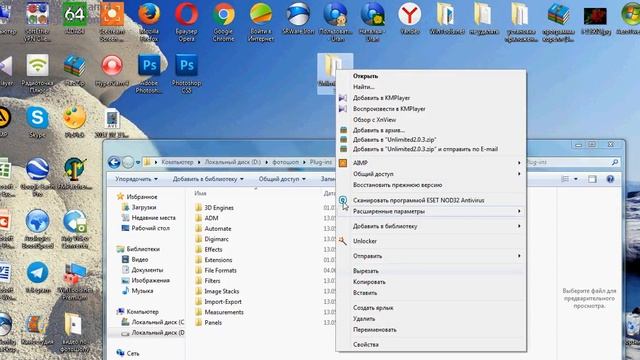
Task: Expand the Общий доступ submenu in context menu
Action: click(x=431, y=174)
